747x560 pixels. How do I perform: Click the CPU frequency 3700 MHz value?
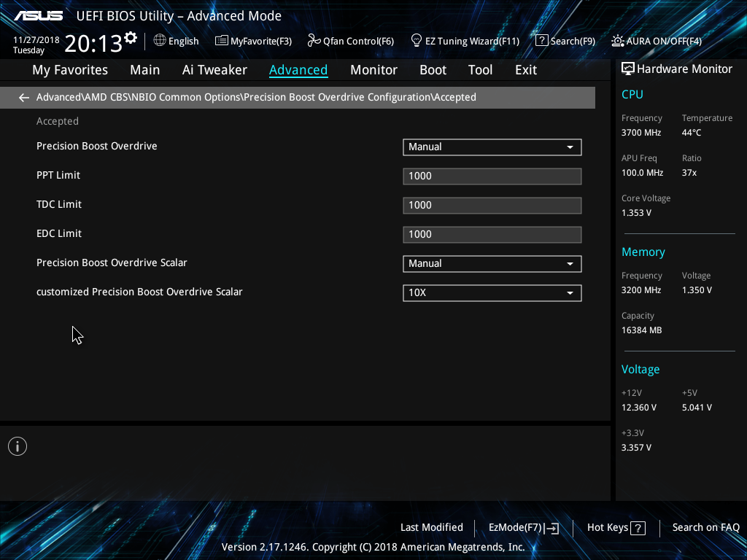640,133
